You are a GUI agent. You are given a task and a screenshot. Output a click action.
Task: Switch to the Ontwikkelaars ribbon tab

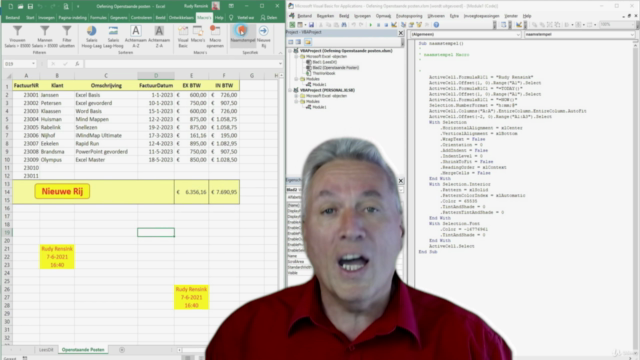[181, 18]
